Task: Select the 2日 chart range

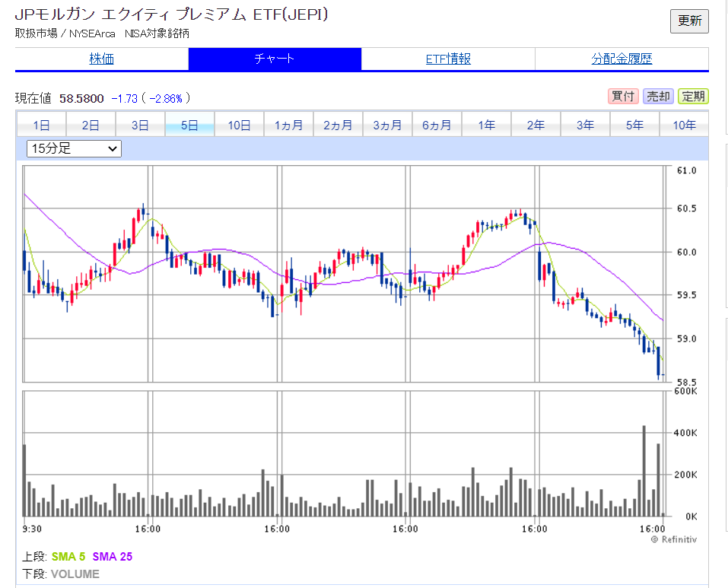Action: 91,125
